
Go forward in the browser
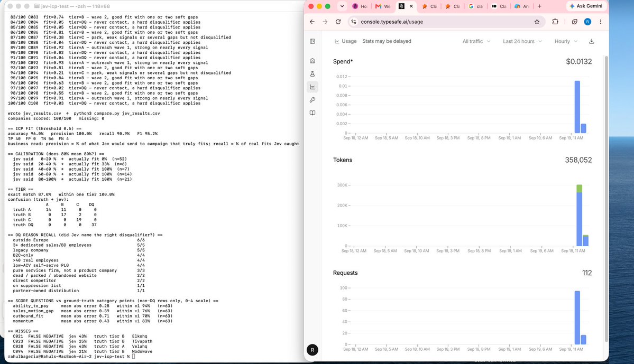tap(325, 22)
